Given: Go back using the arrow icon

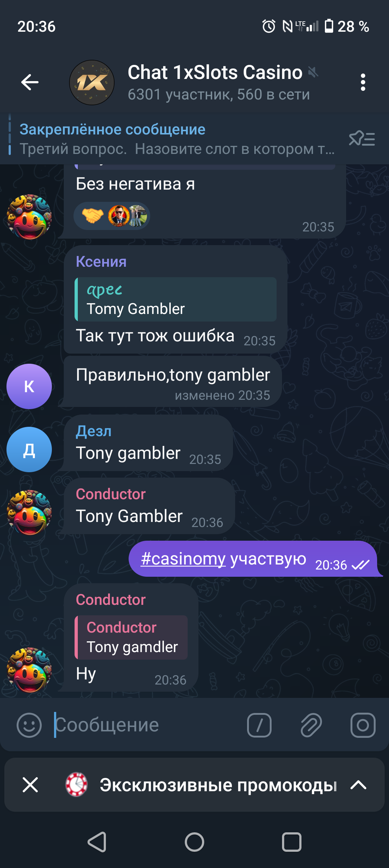Looking at the screenshot, I should [x=30, y=82].
